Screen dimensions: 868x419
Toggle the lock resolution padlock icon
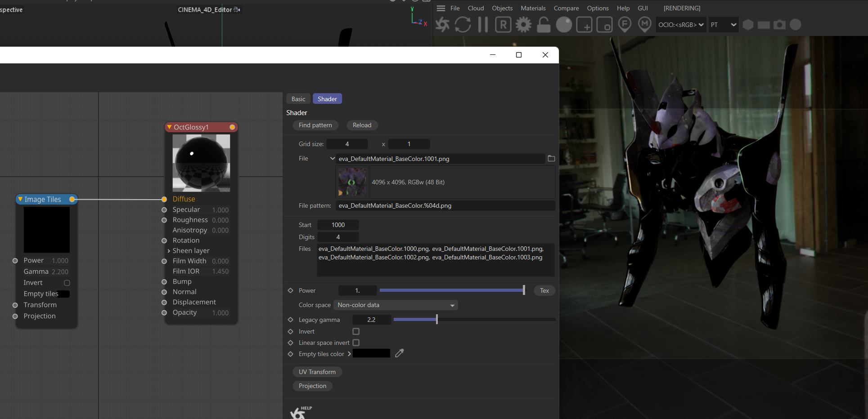(544, 25)
